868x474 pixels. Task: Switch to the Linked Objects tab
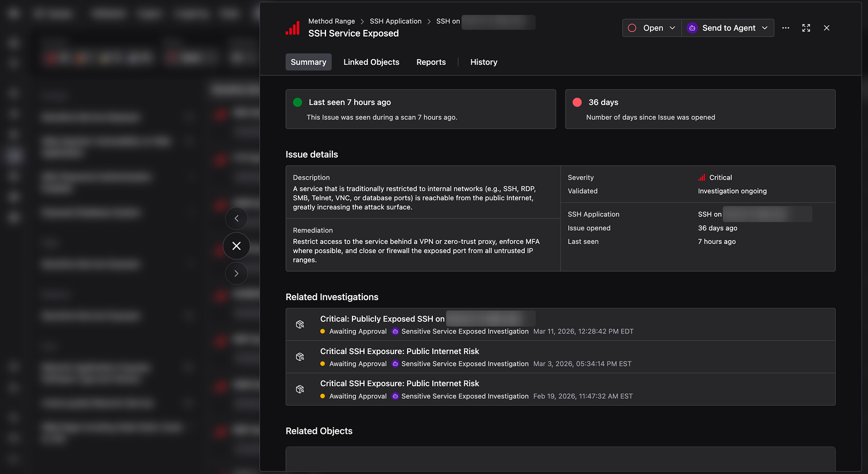point(371,62)
